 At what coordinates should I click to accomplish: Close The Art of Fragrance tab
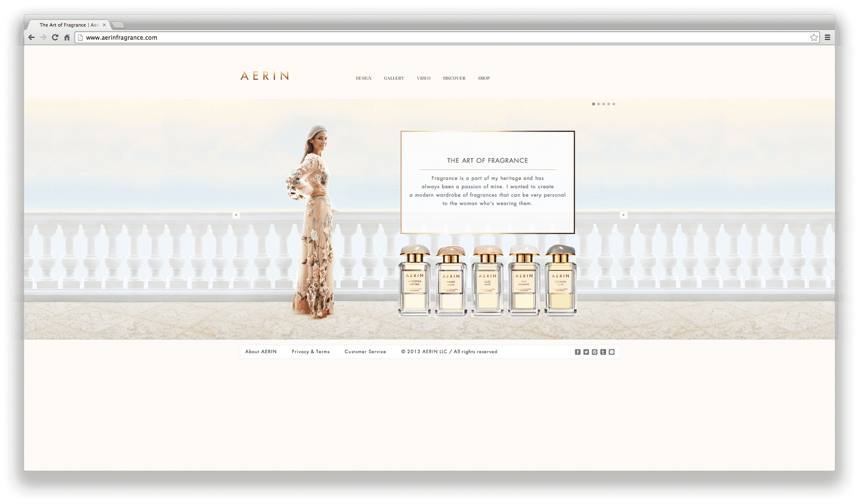click(x=104, y=25)
